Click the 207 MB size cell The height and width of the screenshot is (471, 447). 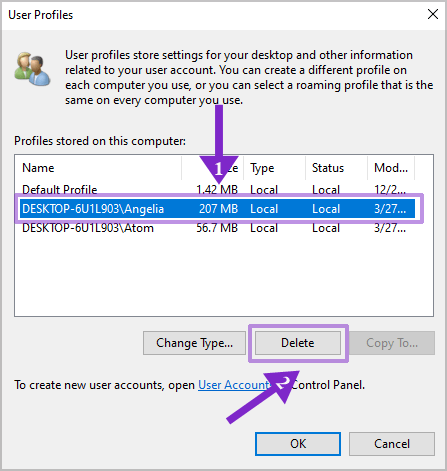(x=218, y=209)
